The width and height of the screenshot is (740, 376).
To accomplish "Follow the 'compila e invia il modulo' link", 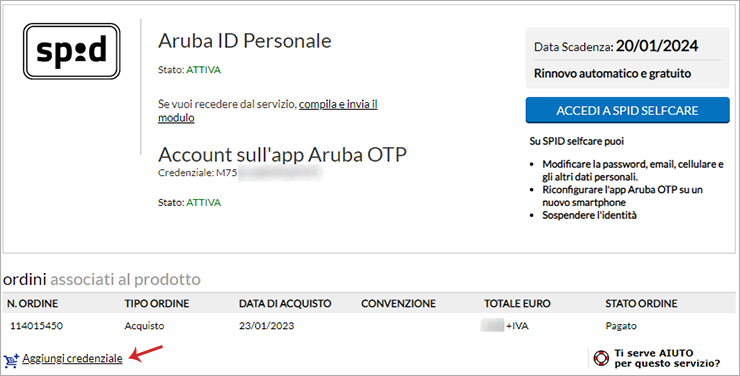I will (x=268, y=110).
